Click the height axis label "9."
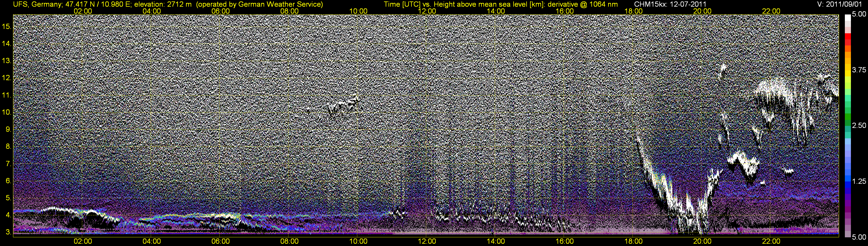This screenshot has height=246, width=868. (8, 130)
